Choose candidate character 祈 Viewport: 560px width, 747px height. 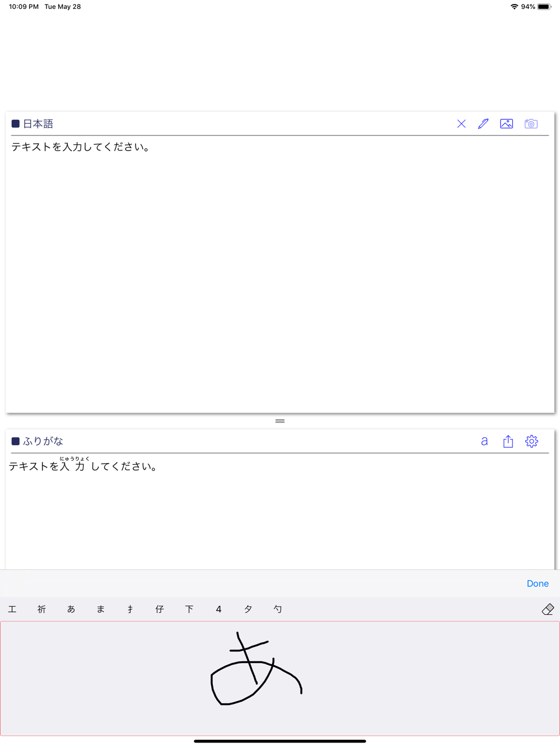41,609
